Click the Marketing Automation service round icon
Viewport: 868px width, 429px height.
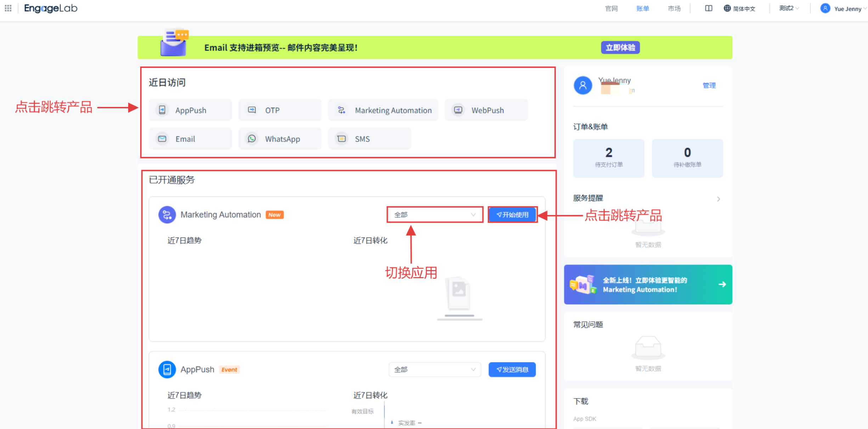pyautogui.click(x=167, y=215)
